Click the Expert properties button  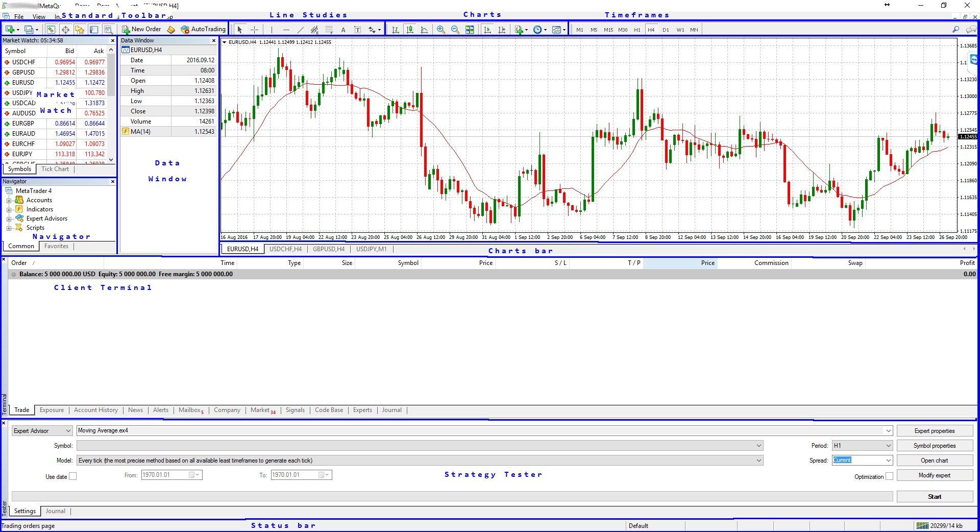[935, 431]
